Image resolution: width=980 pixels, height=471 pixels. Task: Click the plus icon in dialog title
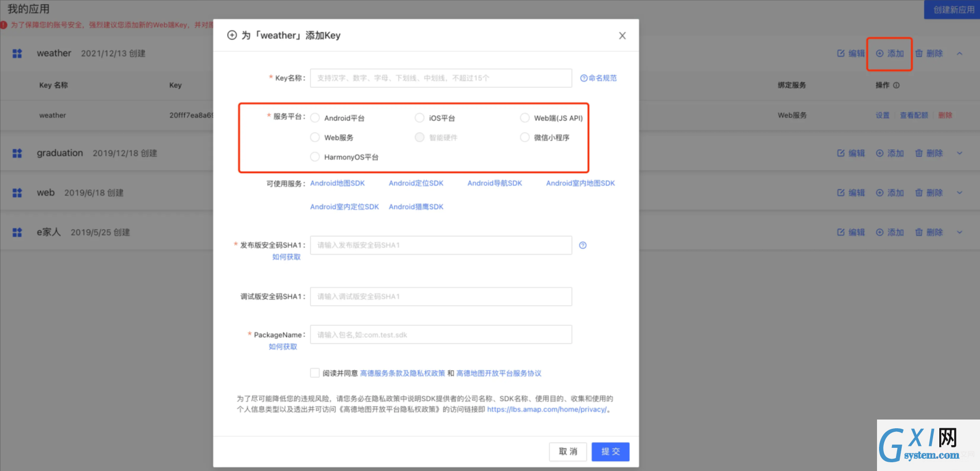point(232,35)
